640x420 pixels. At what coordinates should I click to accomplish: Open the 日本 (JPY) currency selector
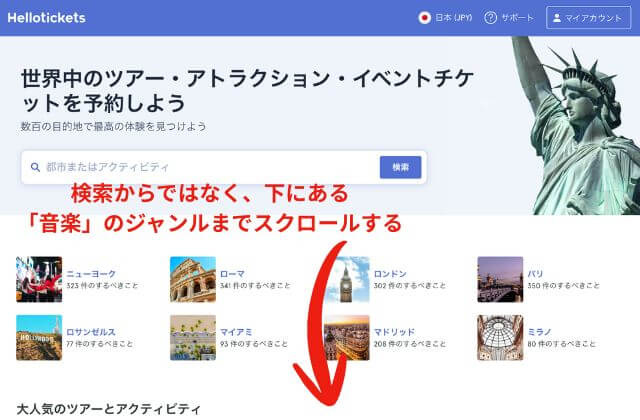445,18
